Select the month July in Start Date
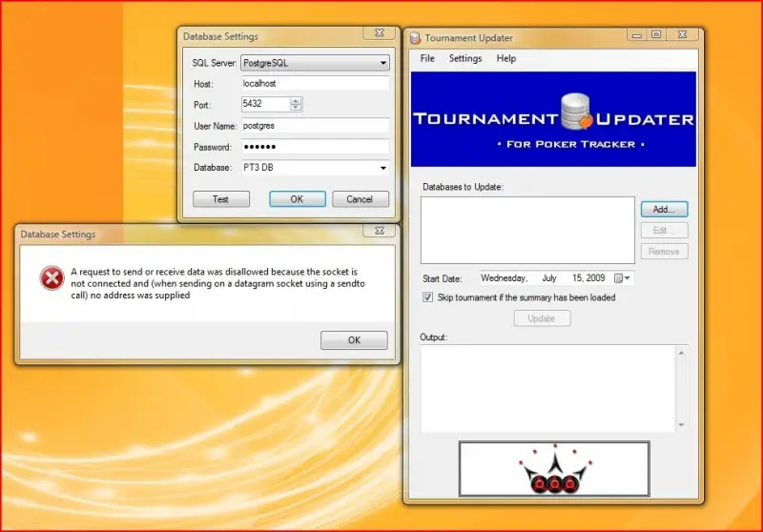763x532 pixels. coord(549,278)
